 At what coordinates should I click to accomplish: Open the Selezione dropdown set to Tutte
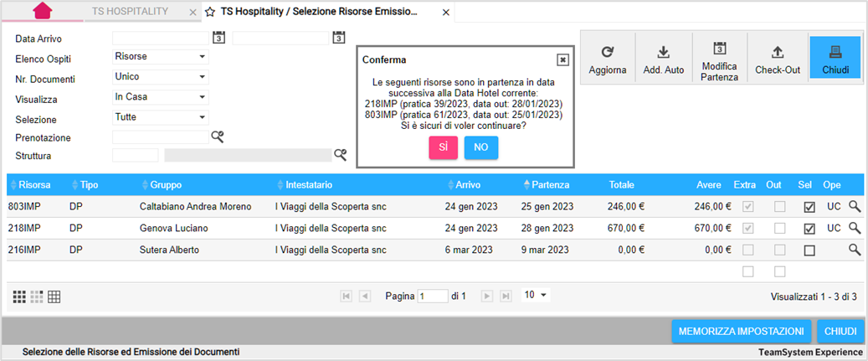click(x=161, y=117)
